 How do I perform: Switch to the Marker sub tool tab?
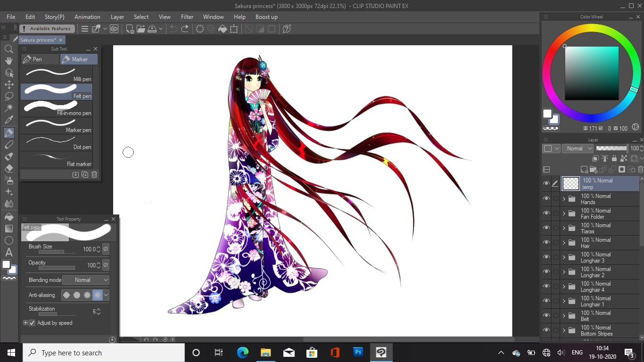[x=79, y=59]
